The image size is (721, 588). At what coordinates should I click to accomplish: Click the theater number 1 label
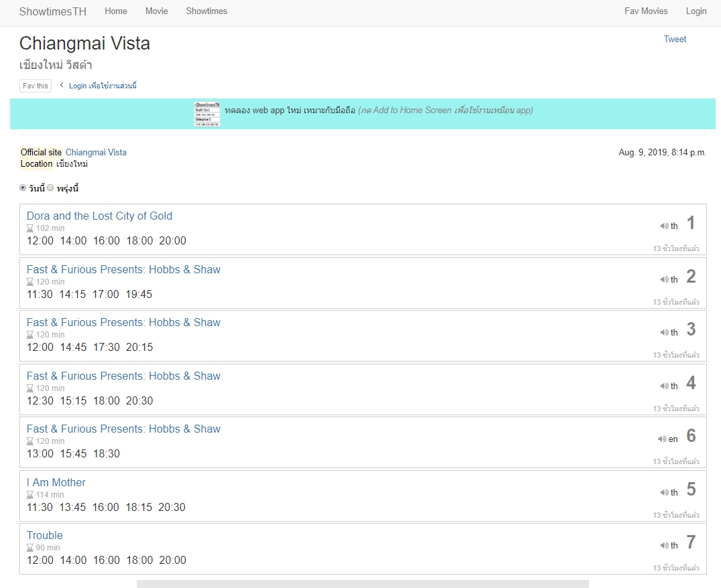point(691,223)
